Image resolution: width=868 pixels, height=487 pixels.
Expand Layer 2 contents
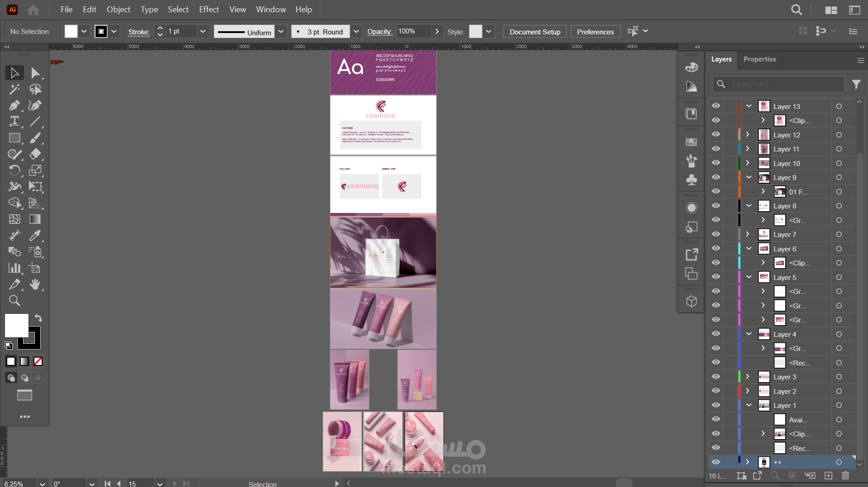click(748, 391)
